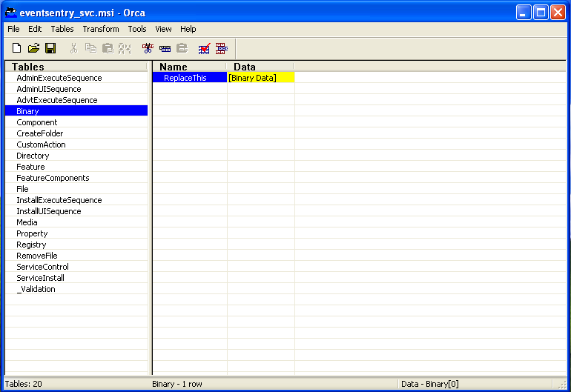This screenshot has width=571, height=392.
Task: Maximize the Orca window
Action: coord(541,13)
